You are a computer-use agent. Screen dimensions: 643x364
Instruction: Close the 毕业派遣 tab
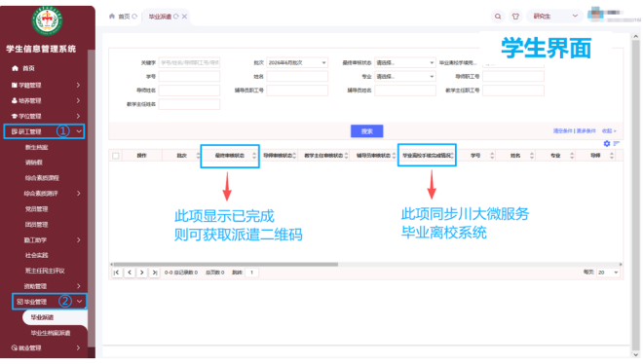(x=184, y=17)
